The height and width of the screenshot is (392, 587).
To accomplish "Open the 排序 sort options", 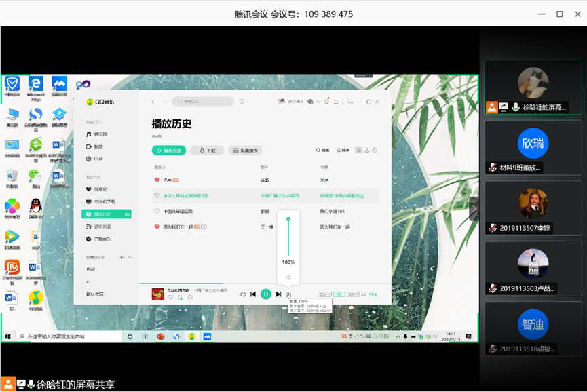I will pyautogui.click(x=343, y=151).
